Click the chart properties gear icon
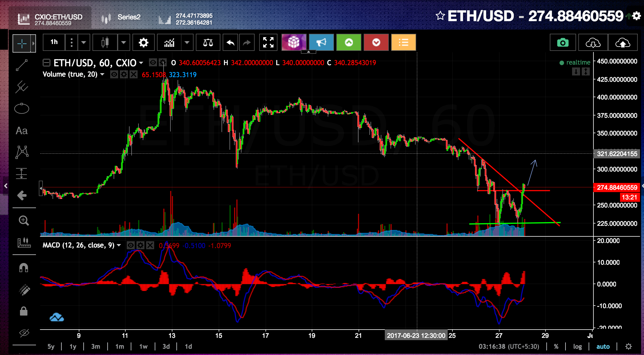This screenshot has width=644, height=355. pyautogui.click(x=143, y=43)
